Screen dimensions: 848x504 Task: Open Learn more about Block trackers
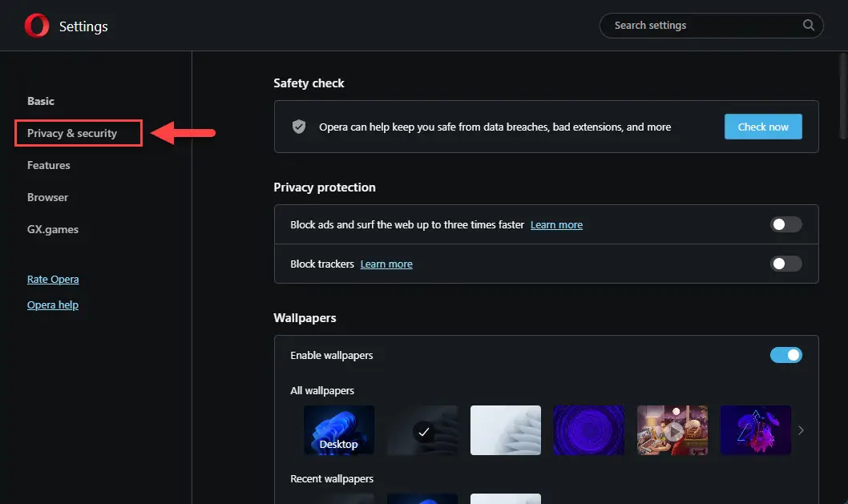pos(386,264)
